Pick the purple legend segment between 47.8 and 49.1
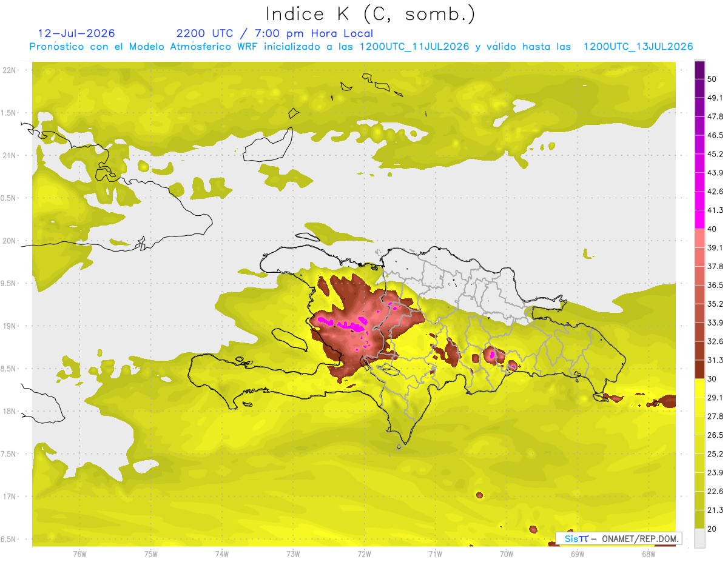The height and width of the screenshot is (562, 728). (699, 107)
